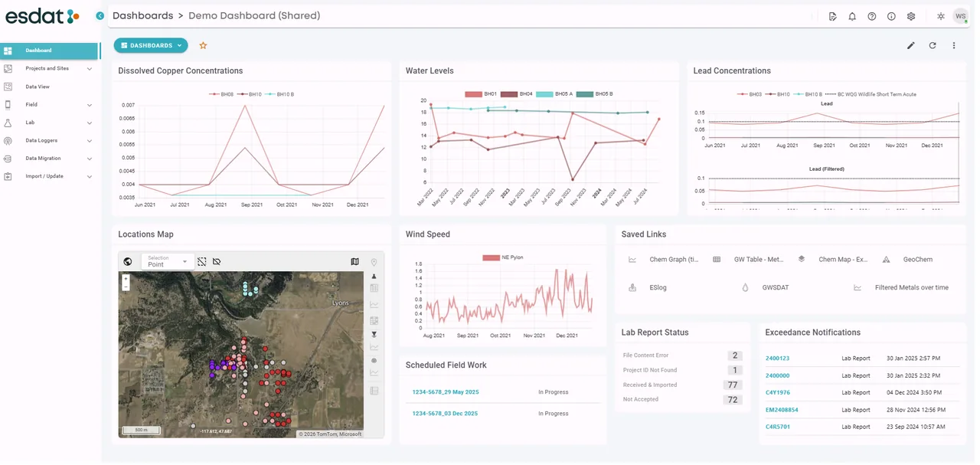980x465 pixels.
Task: Collapse the sidebar with the arrow button
Action: 100,16
